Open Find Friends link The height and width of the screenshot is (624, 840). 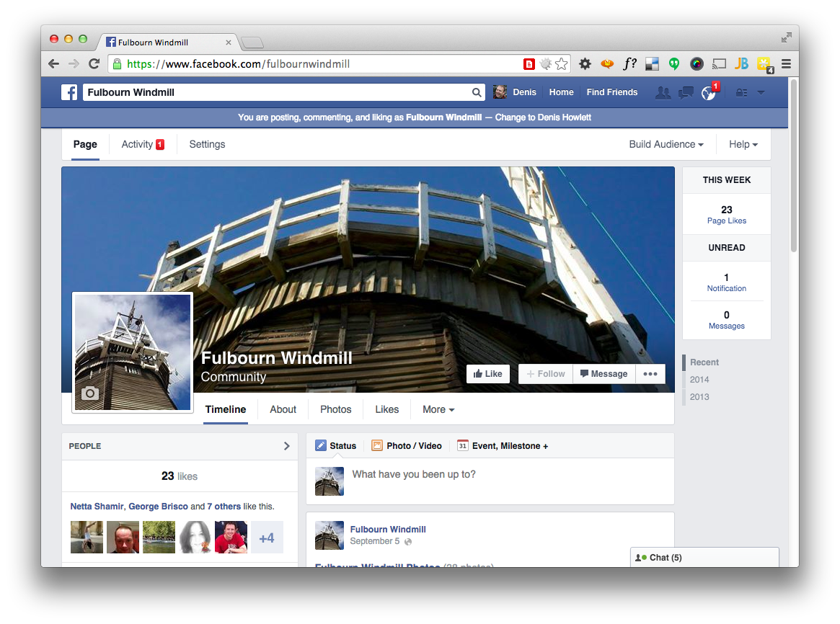tap(611, 92)
